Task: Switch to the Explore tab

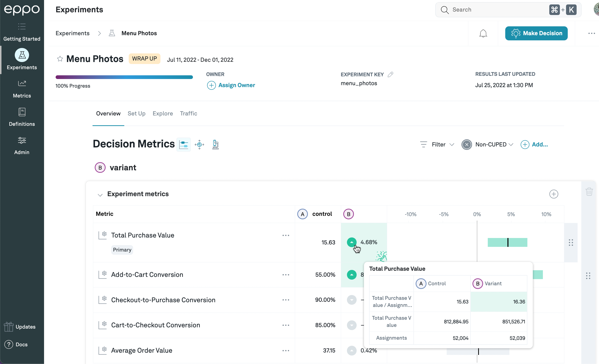Action: (x=163, y=113)
